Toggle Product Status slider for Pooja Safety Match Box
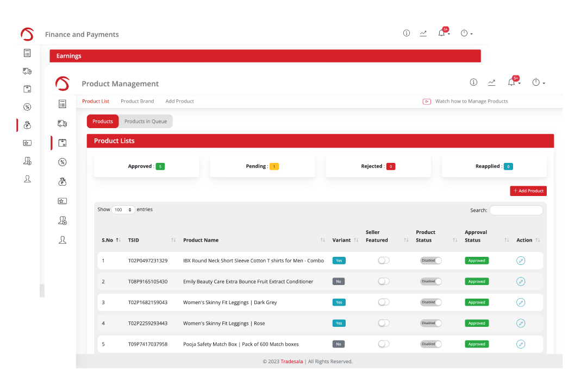This screenshot has width=587, height=392. 431,344
